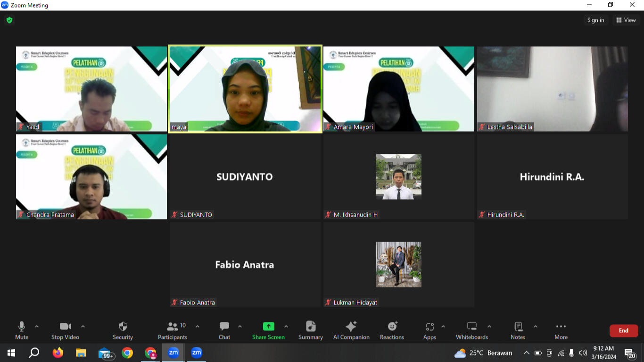644x362 pixels.
Task: Expand the Participants list options
Action: pos(198,326)
